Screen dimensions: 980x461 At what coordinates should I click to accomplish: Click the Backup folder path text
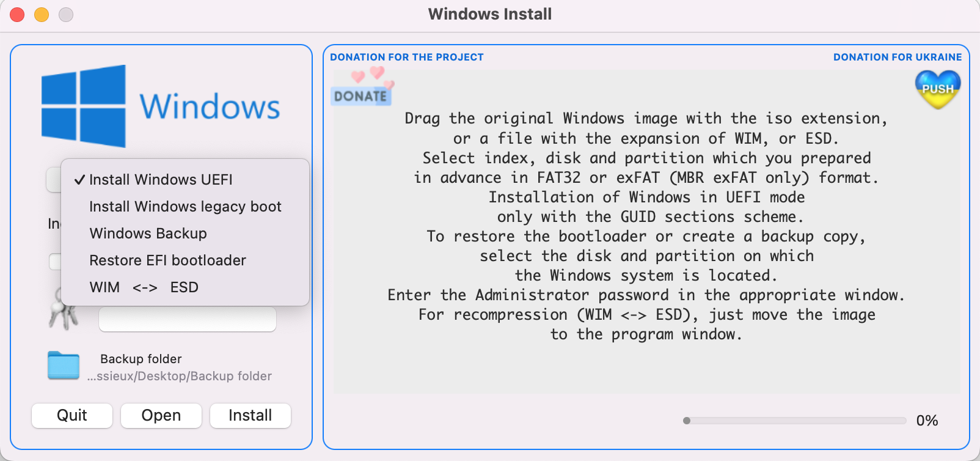(x=180, y=377)
